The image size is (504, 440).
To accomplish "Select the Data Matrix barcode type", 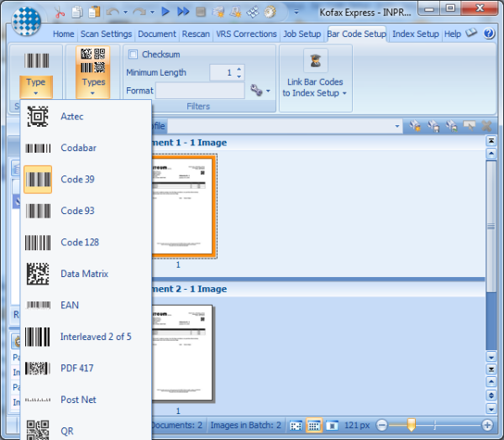I will point(86,274).
